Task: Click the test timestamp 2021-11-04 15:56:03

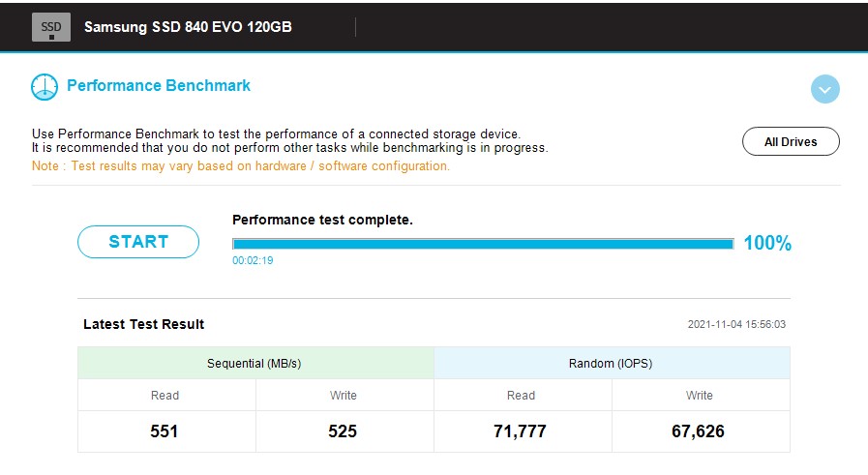Action: [736, 325]
